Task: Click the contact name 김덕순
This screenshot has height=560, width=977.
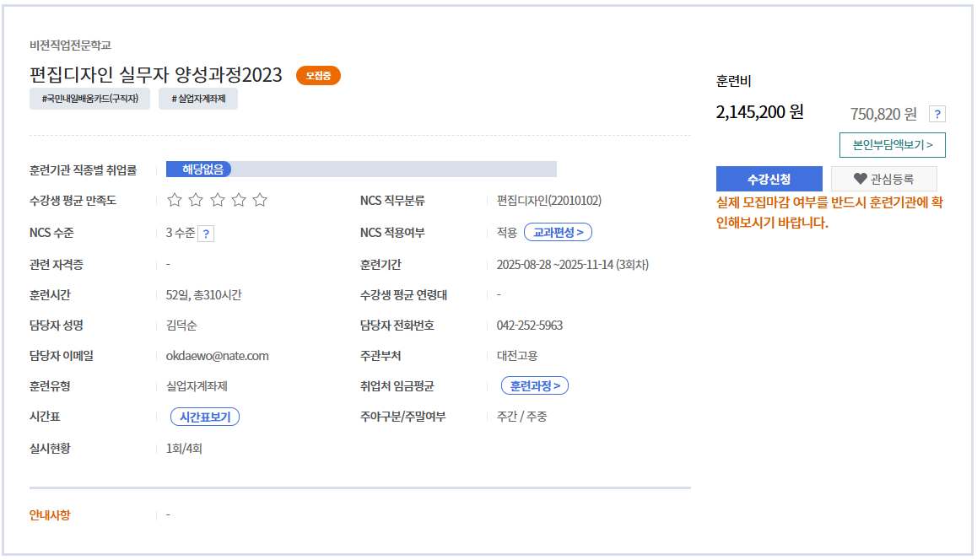Action: (x=181, y=326)
